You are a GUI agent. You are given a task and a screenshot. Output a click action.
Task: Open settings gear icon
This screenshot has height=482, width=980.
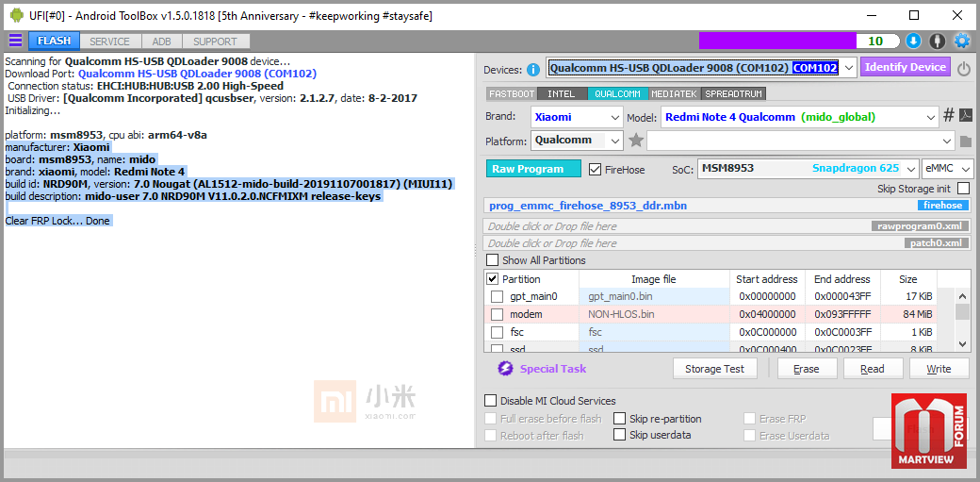pos(961,42)
